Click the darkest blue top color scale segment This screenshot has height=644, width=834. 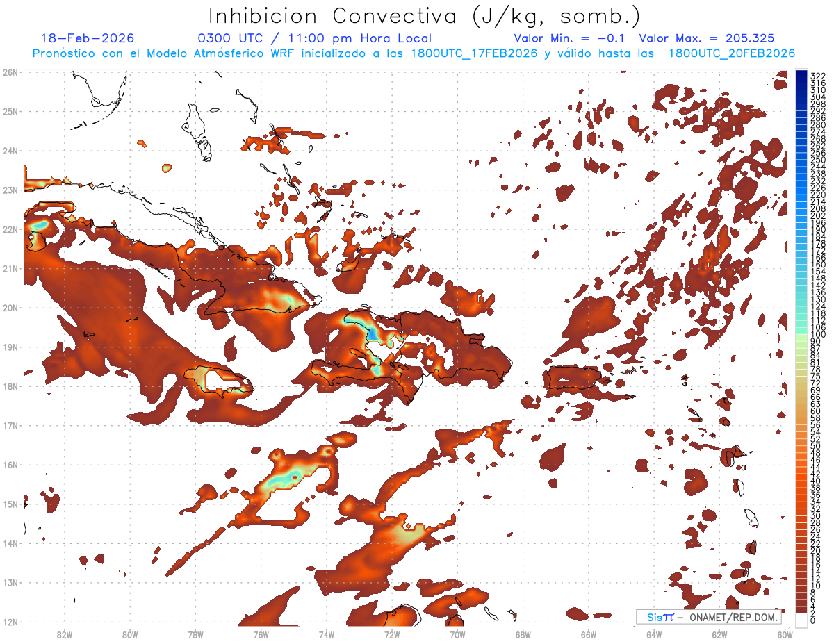tap(802, 73)
